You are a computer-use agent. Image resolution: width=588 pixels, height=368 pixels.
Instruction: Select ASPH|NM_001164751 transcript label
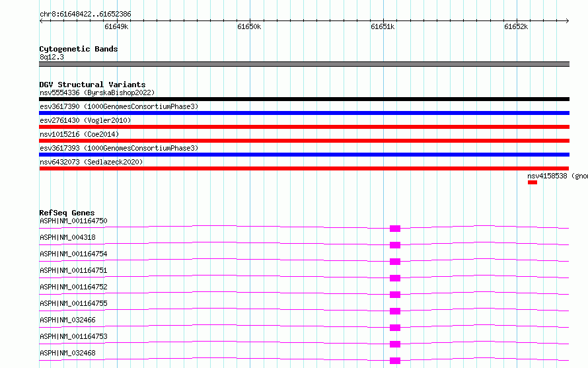coord(73,270)
